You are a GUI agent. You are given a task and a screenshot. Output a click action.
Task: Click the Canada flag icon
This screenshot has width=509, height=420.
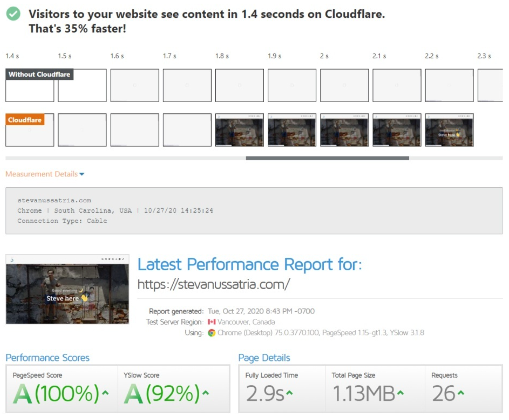[212, 322]
